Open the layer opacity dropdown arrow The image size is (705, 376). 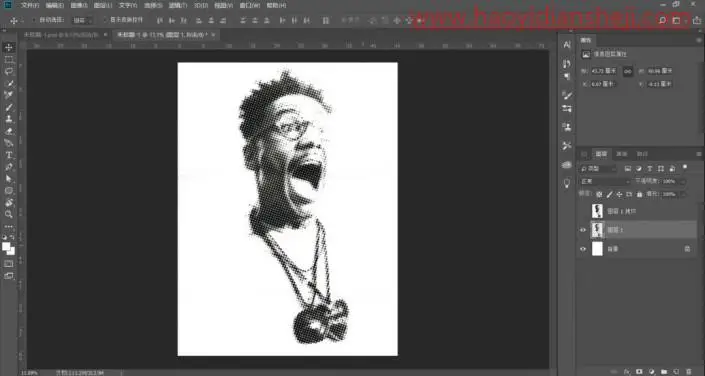pyautogui.click(x=683, y=181)
